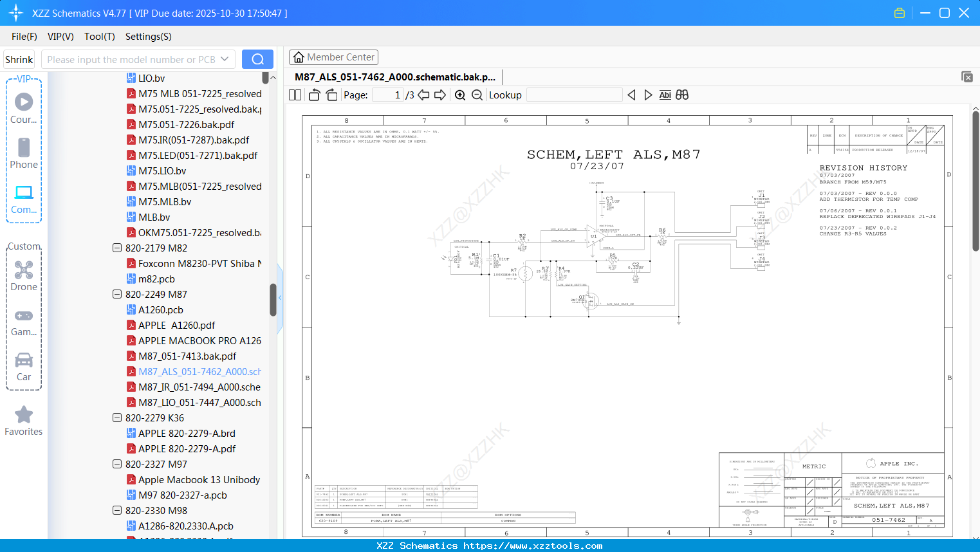Screen dimensions: 980x552
Task: Zoom out of the schematic
Action: click(477, 95)
